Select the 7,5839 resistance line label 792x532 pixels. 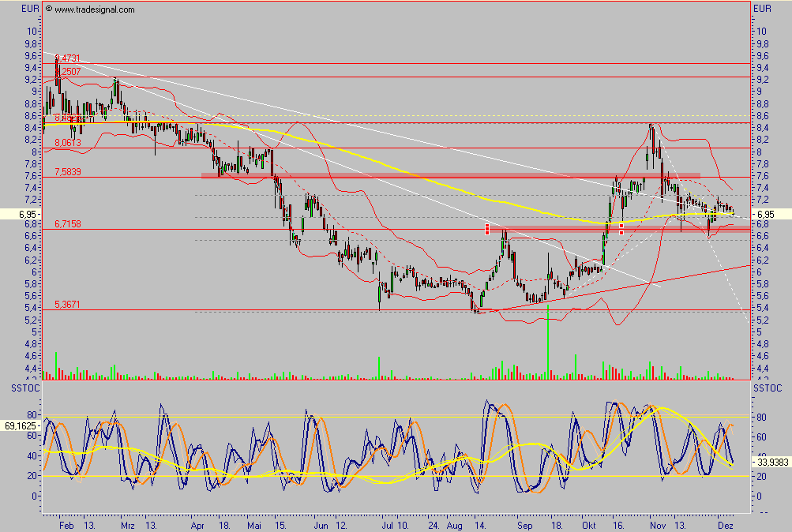tap(68, 171)
